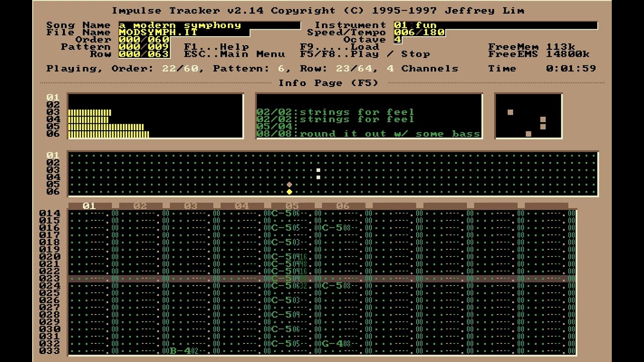The height and width of the screenshot is (362, 644).
Task: Click the channel 05 C-5 note in row 030
Action: (282, 329)
